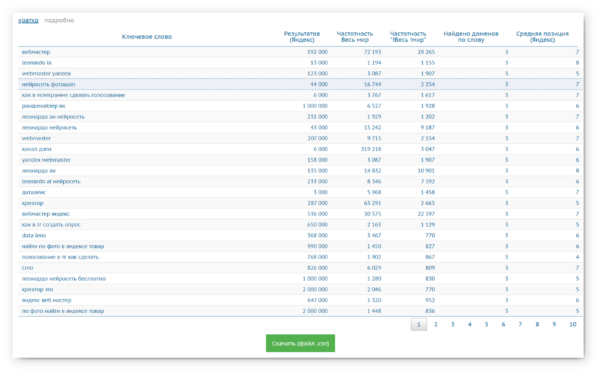Open keyword найти по фото в яндексе товар
Image resolution: width=600 pixels, height=374 pixels.
pyautogui.click(x=63, y=246)
